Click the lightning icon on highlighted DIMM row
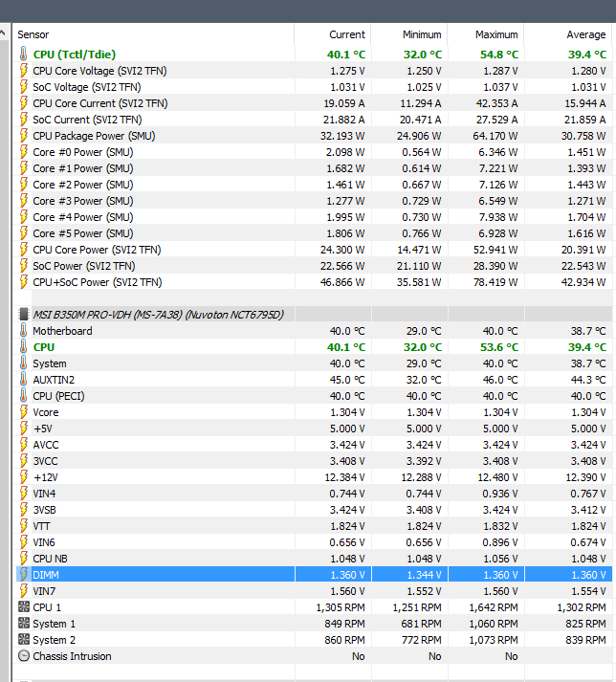Image resolution: width=616 pixels, height=682 pixels. [x=24, y=575]
